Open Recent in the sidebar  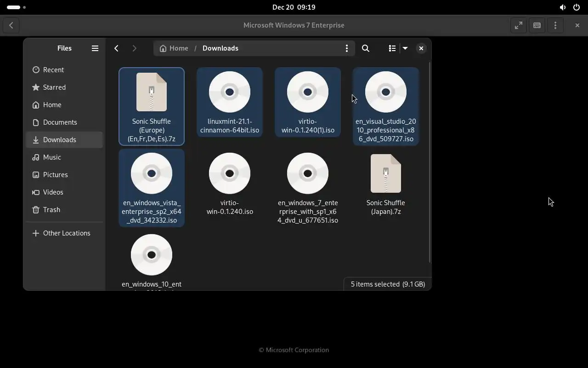[64, 70]
